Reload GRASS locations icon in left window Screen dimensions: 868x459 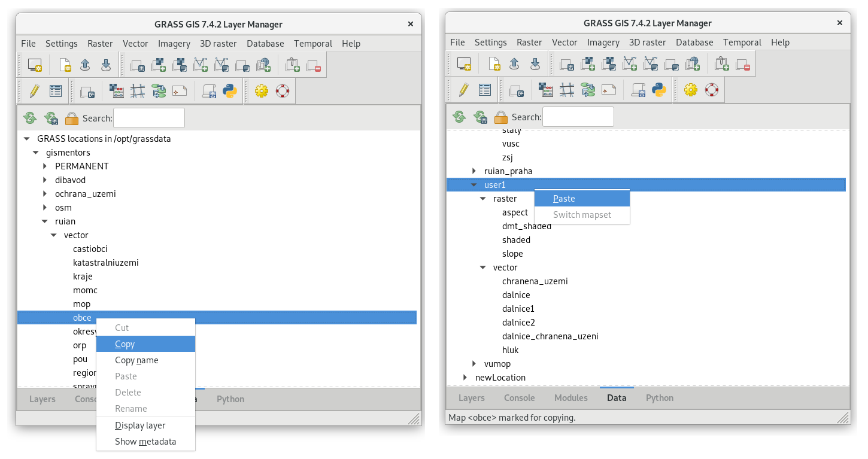(x=30, y=118)
